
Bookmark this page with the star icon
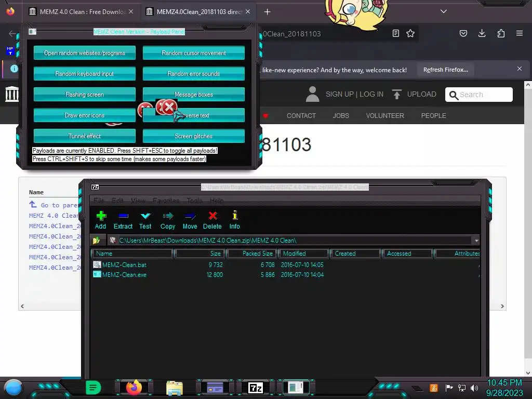point(410,33)
